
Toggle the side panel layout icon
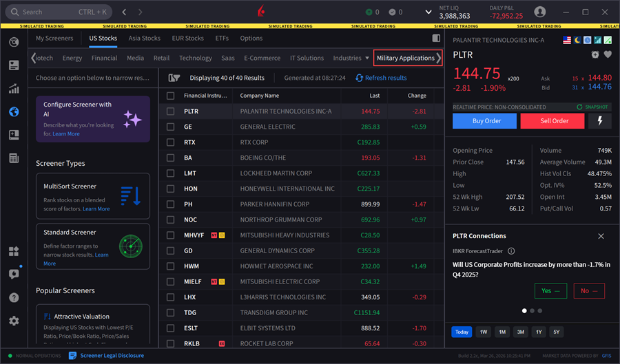[x=435, y=39]
